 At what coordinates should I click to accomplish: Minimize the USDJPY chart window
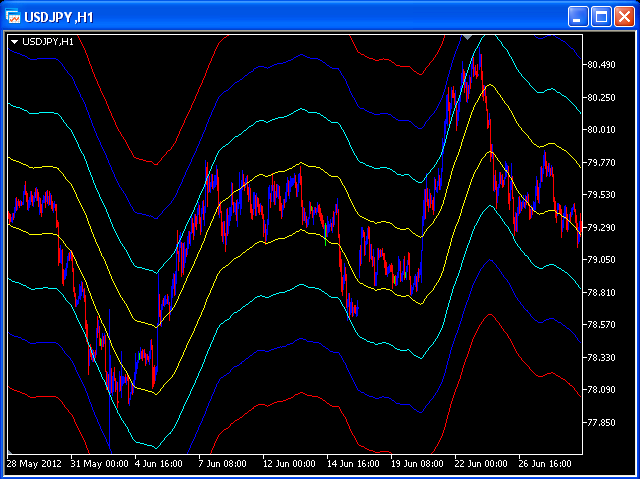[578, 17]
